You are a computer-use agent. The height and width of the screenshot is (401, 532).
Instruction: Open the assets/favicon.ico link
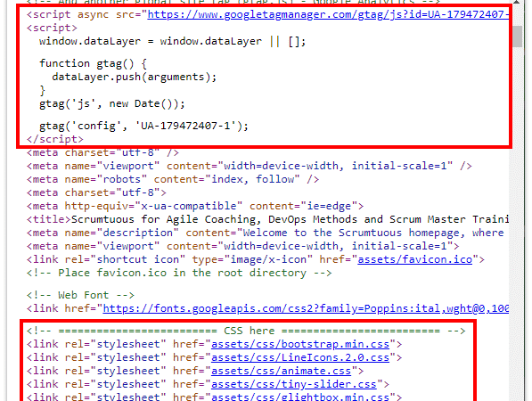(415, 259)
